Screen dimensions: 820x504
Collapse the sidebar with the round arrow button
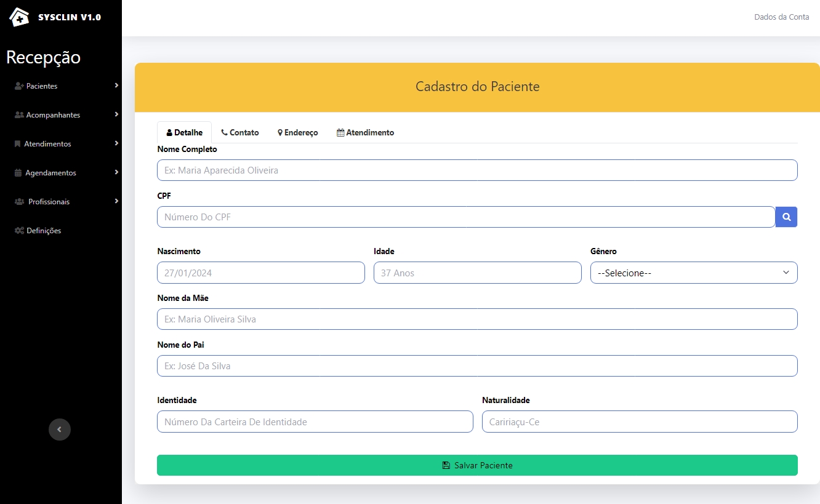[x=60, y=430]
